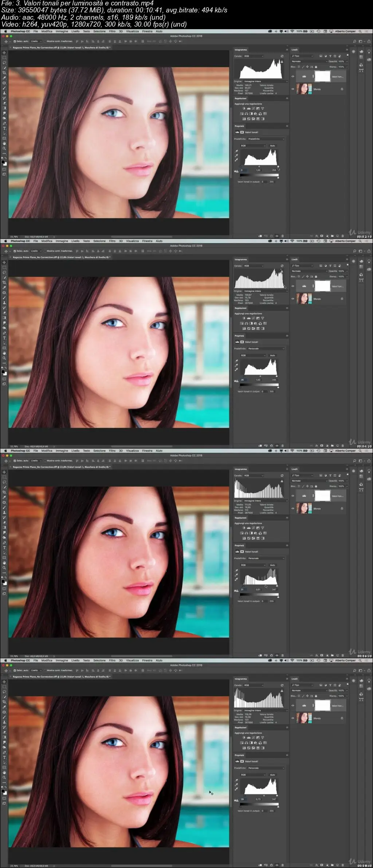Pick the Eraser tool in the third frame
Image resolution: width=373 pixels, height=868 pixels.
pyautogui.click(x=4, y=523)
